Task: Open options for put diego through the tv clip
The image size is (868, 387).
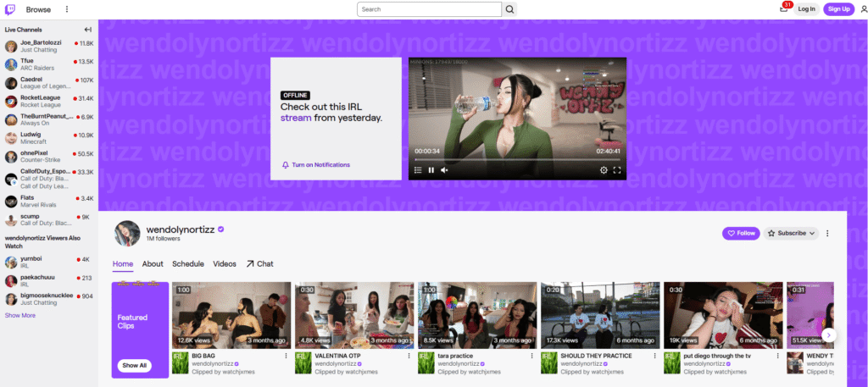Action: (x=778, y=356)
